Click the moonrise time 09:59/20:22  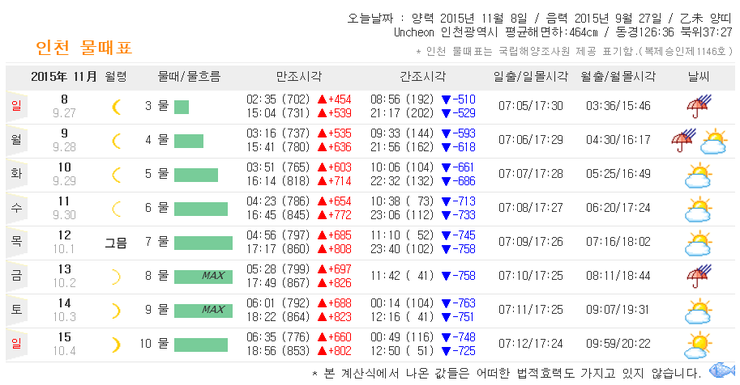pyautogui.click(x=618, y=344)
